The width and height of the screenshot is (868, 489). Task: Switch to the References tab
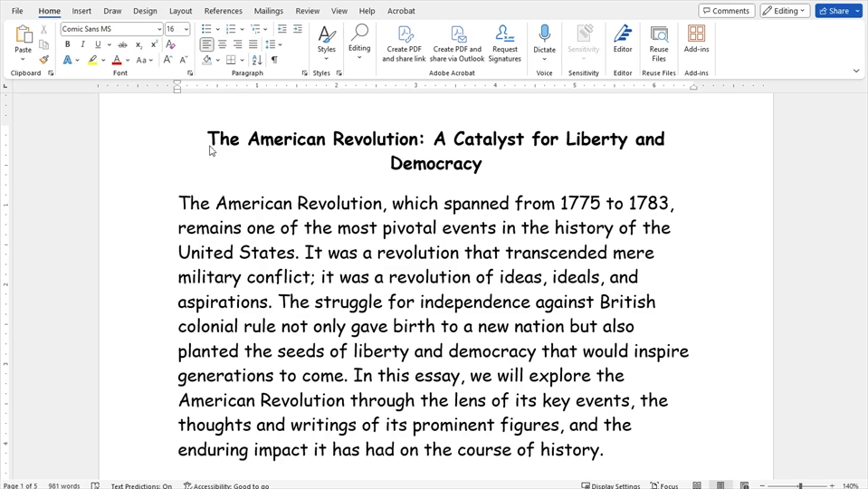pos(223,11)
